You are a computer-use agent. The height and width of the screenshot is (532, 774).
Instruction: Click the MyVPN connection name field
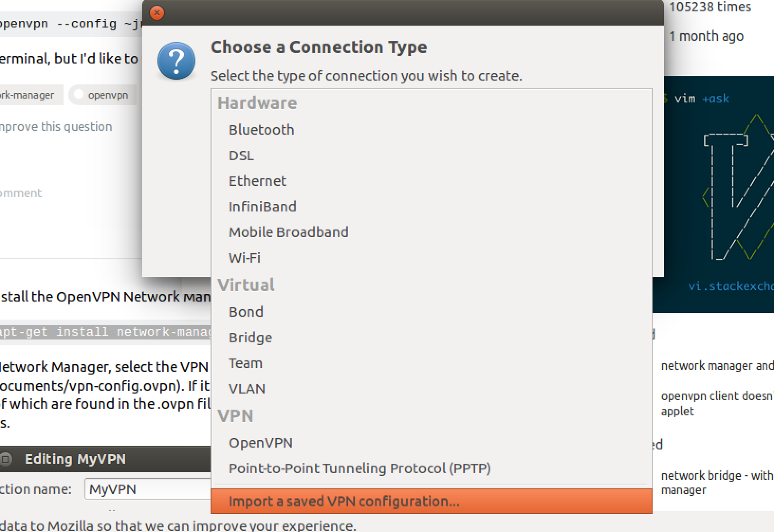(148, 489)
